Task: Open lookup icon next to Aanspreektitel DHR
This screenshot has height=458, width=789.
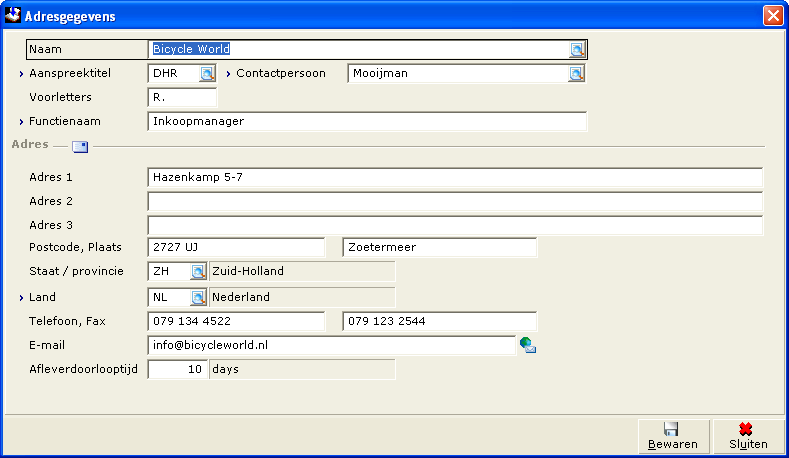Action: pos(207,73)
